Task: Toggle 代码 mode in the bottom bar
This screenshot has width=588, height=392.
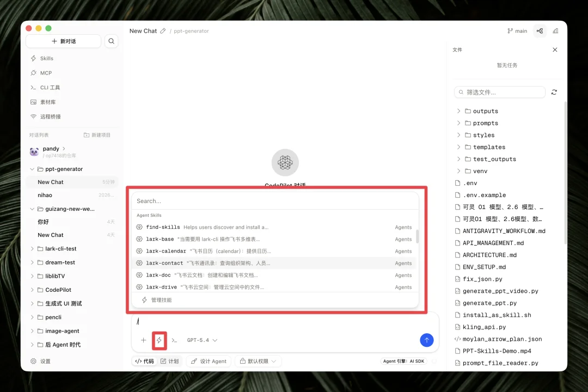Action: click(x=144, y=360)
